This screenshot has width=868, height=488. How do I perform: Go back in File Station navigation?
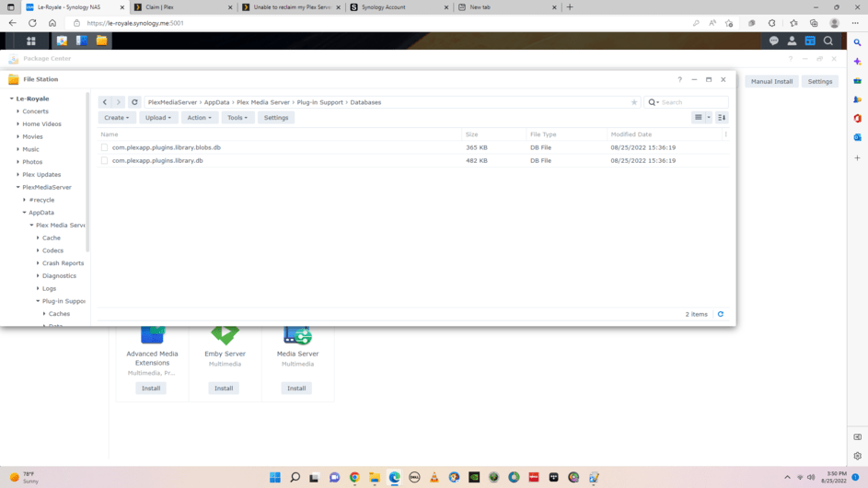tap(105, 102)
